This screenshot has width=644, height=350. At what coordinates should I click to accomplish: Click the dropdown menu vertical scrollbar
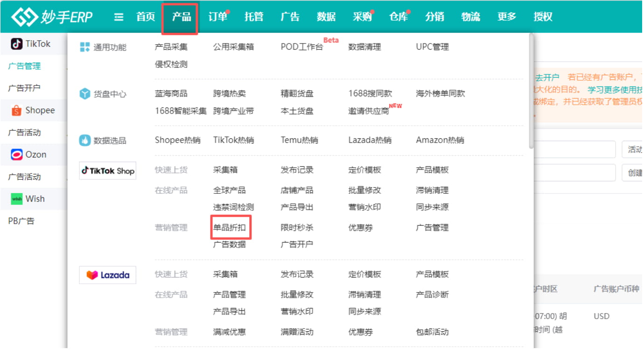pos(531,91)
